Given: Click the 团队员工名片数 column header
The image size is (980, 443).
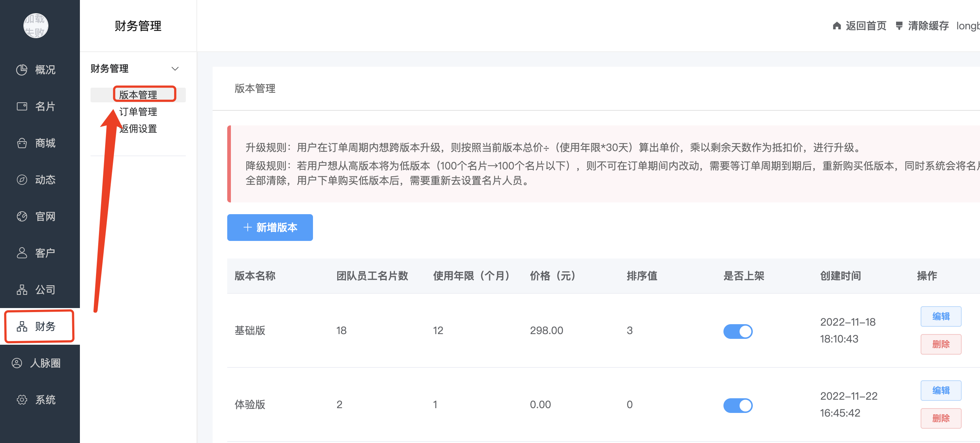Looking at the screenshot, I should pyautogui.click(x=372, y=275).
